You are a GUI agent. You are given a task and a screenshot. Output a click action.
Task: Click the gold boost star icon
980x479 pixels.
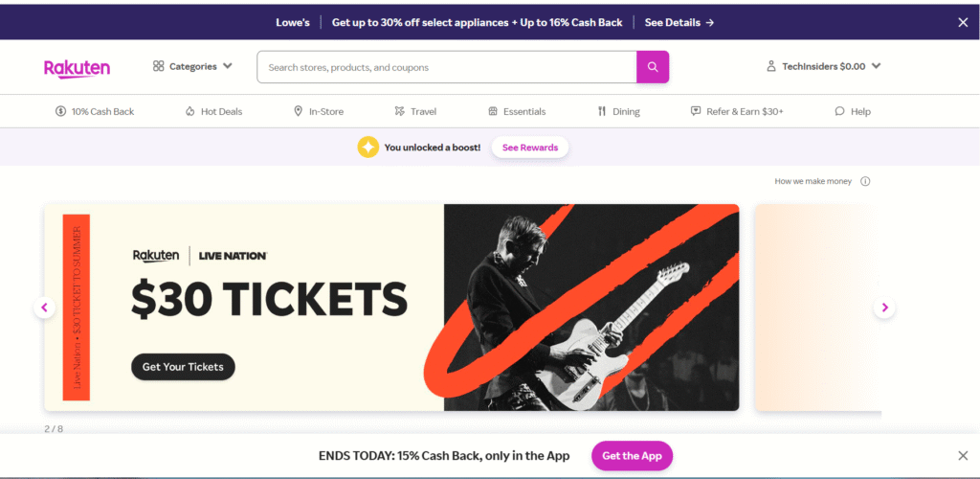[x=368, y=148]
